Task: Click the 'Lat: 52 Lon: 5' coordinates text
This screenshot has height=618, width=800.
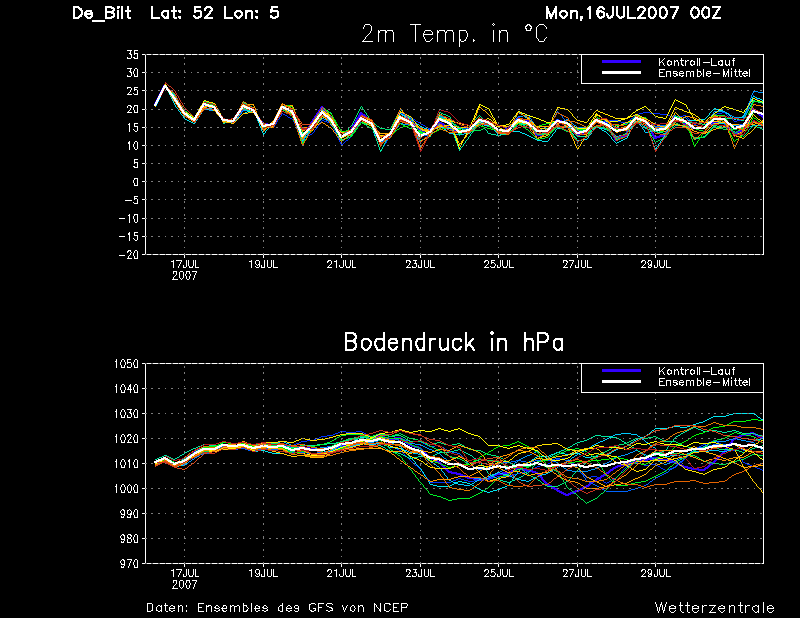Action: tap(214, 13)
